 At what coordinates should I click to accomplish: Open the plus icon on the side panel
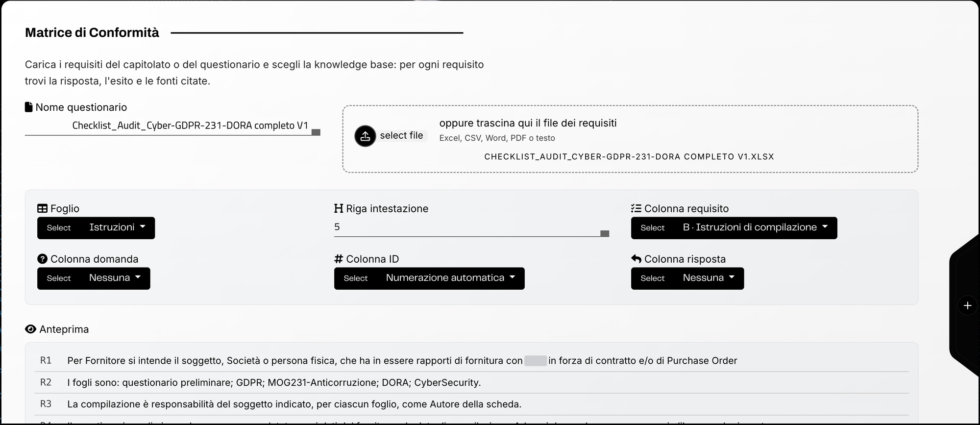[967, 306]
